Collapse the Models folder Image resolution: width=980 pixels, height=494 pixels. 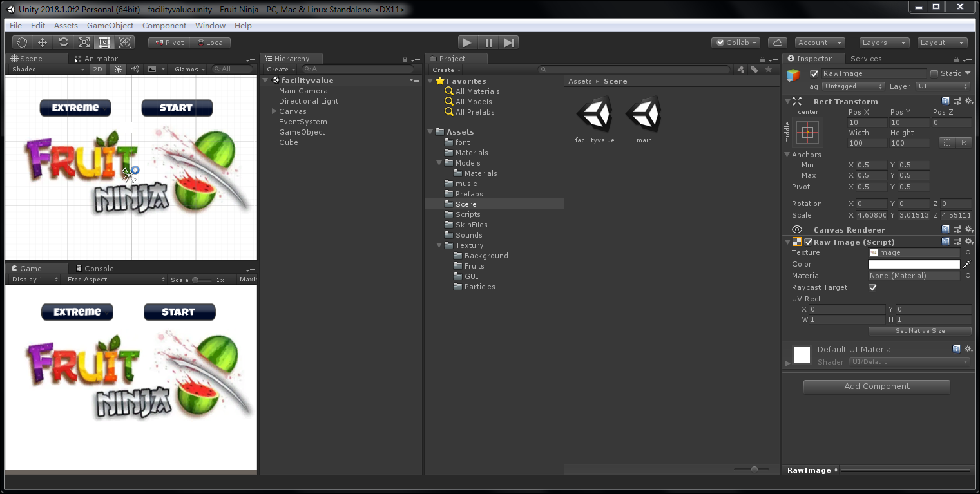click(439, 163)
